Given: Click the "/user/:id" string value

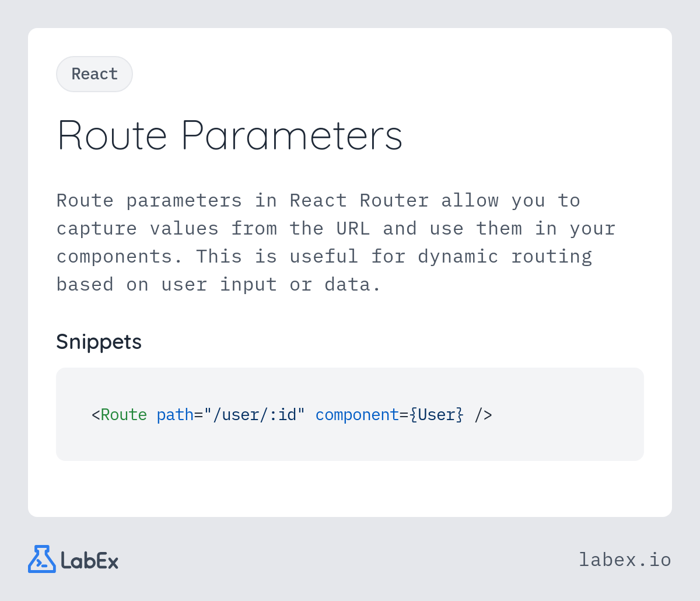Looking at the screenshot, I should pos(254,415).
